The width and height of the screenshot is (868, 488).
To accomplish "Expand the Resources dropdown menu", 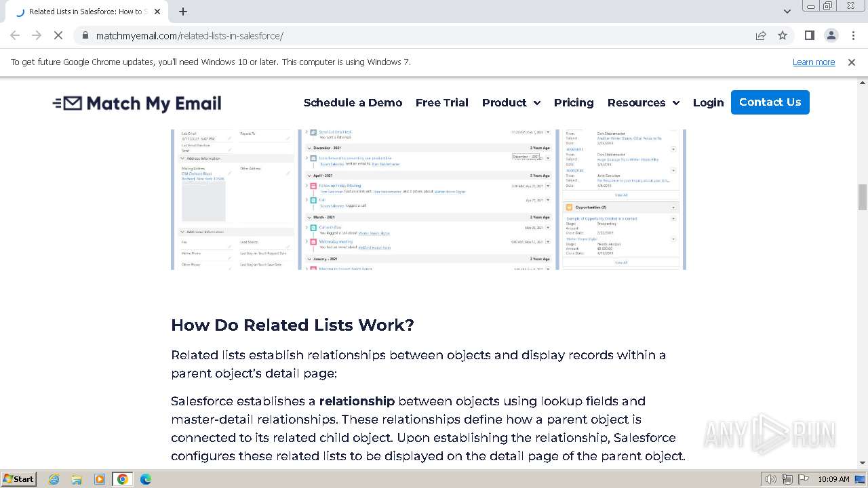I will pyautogui.click(x=644, y=102).
